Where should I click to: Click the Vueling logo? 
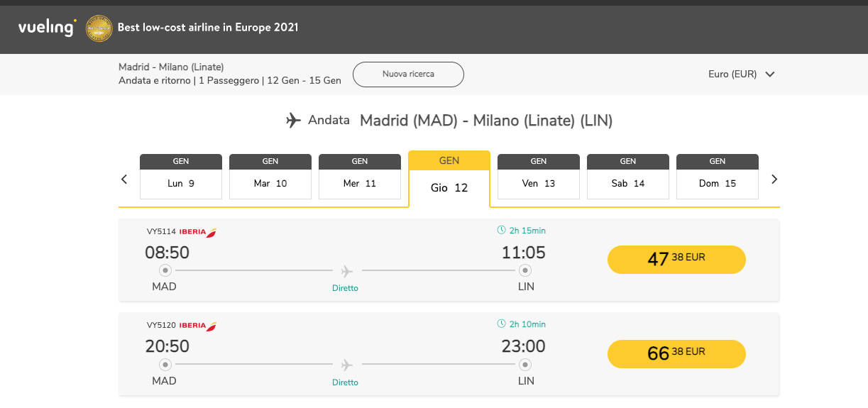(47, 28)
